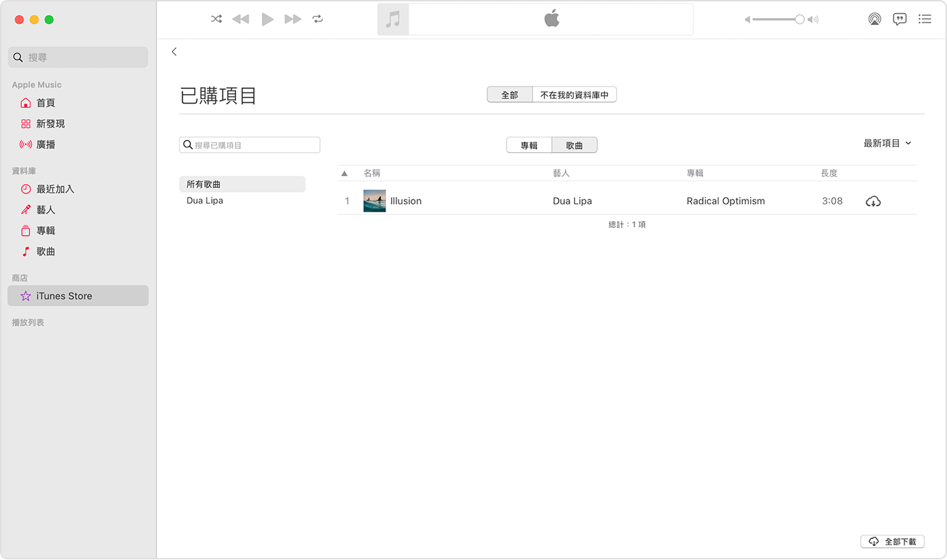The height and width of the screenshot is (560, 947).
Task: Click the Radical Optimism album cell
Action: pyautogui.click(x=726, y=201)
